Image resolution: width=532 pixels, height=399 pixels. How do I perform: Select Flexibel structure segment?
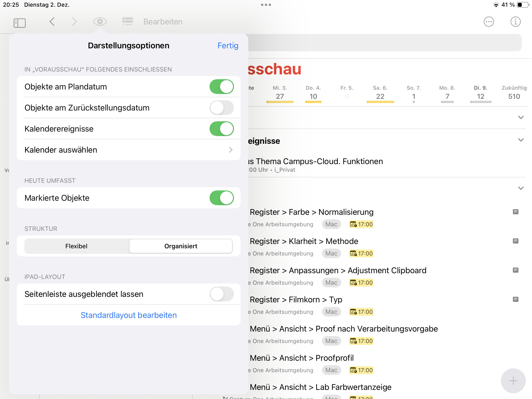pos(77,246)
